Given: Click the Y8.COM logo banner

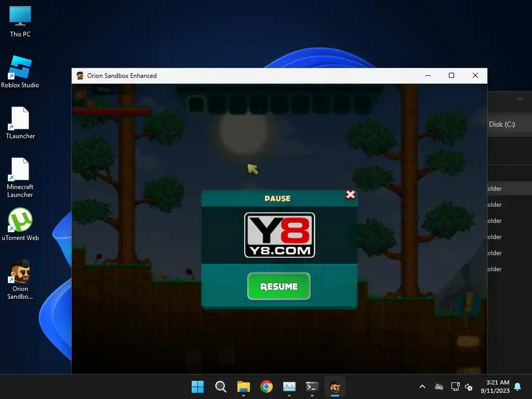Looking at the screenshot, I should coord(280,235).
